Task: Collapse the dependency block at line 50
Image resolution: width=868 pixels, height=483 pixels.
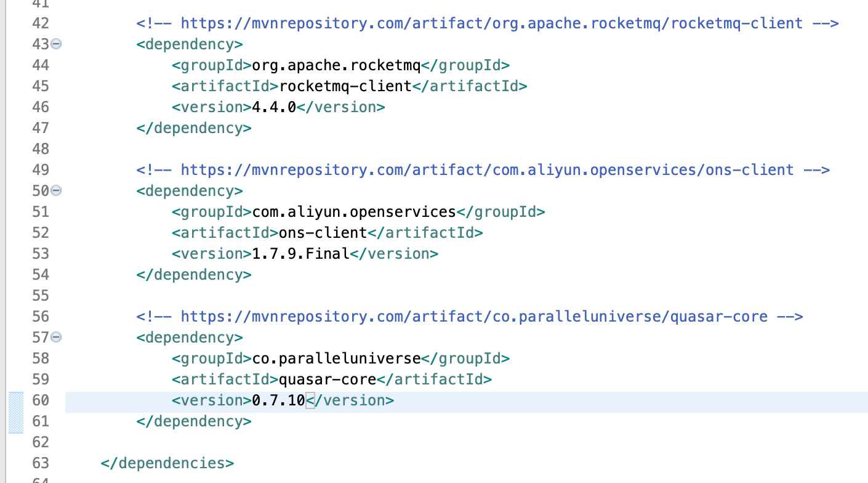Action: [56, 191]
